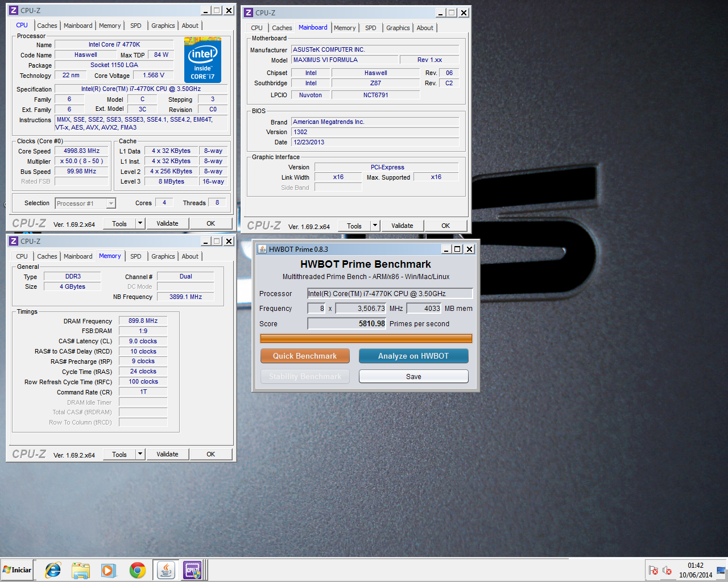Click the DRAM Frequency value 899.8 MHz
Viewport: 728px width, 582px height.
click(143, 321)
